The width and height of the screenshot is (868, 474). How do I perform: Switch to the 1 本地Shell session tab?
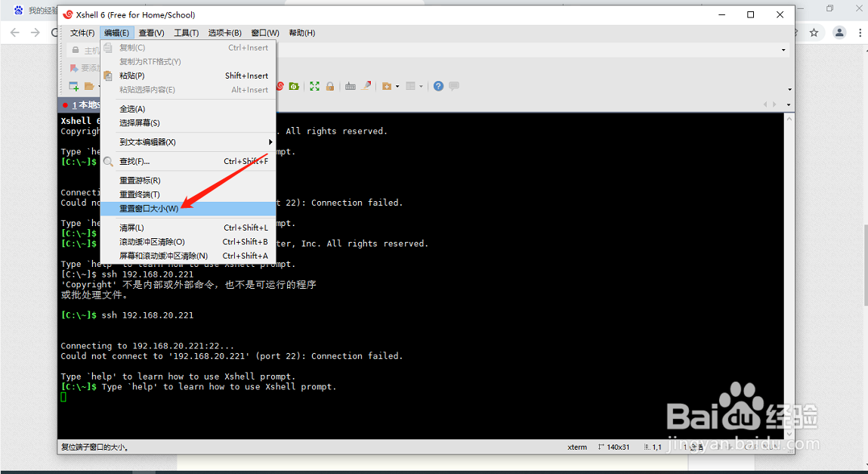80,105
